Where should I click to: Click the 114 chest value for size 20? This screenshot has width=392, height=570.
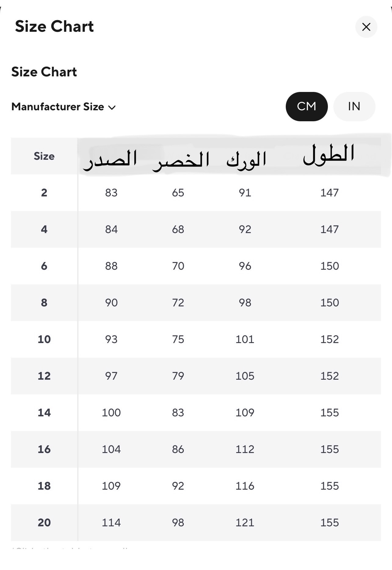[x=111, y=523]
